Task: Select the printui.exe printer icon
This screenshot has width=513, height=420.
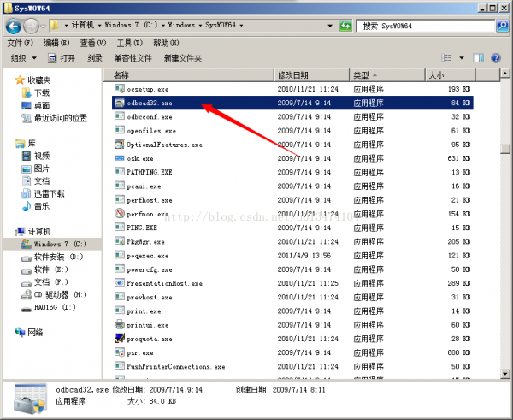Action: tap(120, 325)
